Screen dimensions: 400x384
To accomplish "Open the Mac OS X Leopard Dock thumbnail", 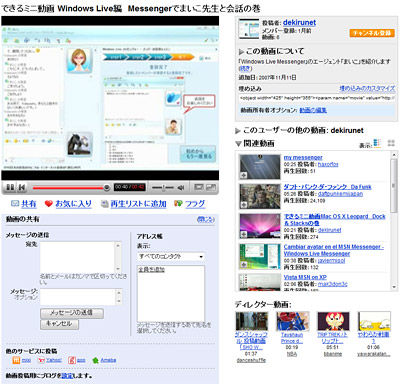I will (260, 226).
